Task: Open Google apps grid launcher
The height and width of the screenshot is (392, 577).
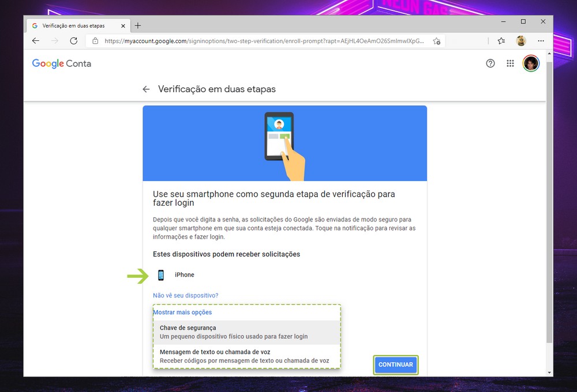Action: [510, 63]
